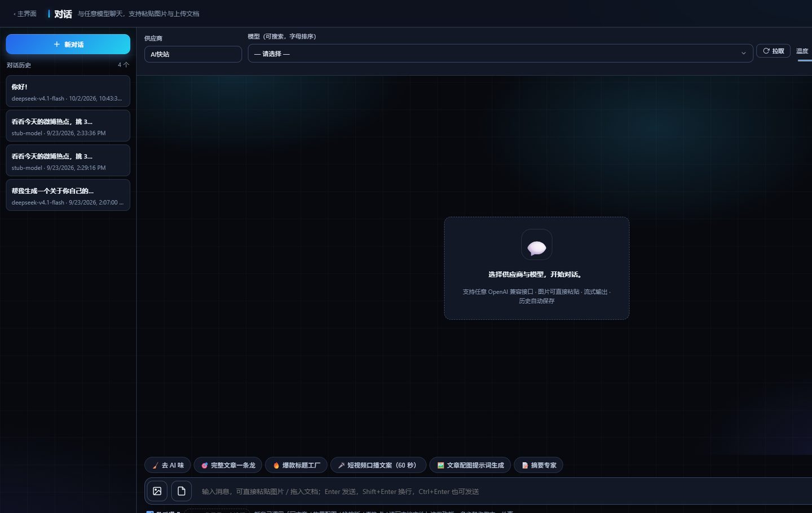
Task: Fetch the model list with 拉取
Action: [773, 51]
